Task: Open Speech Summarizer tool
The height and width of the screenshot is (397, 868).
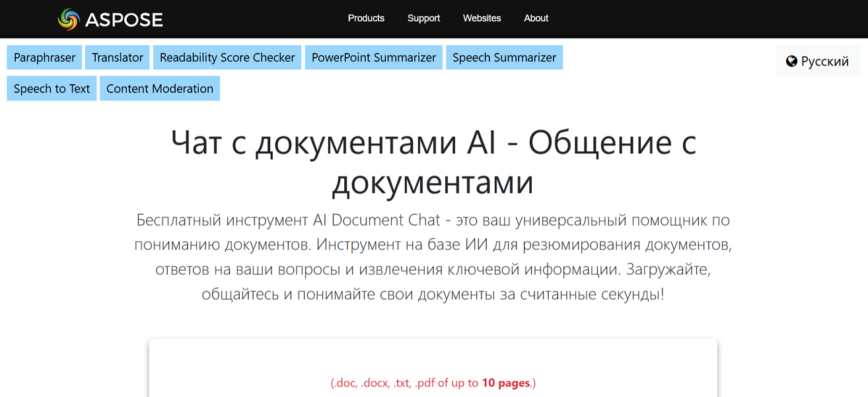Action: point(505,57)
